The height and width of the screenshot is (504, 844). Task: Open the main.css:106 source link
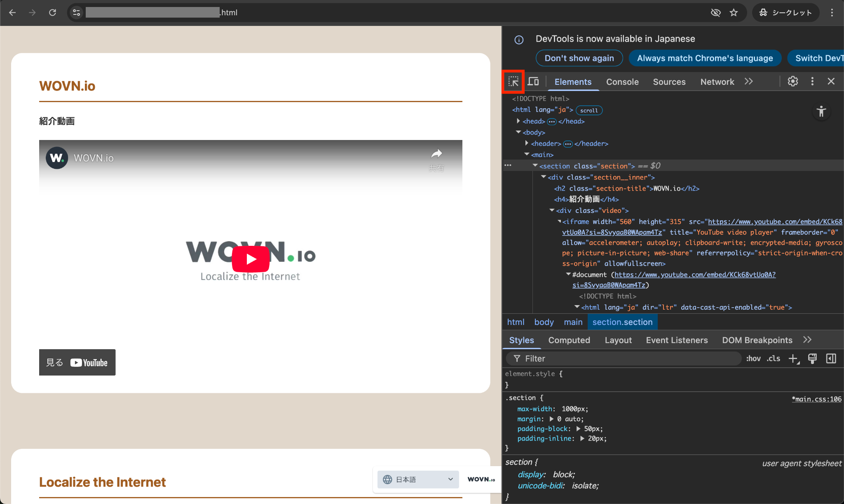coord(816,399)
